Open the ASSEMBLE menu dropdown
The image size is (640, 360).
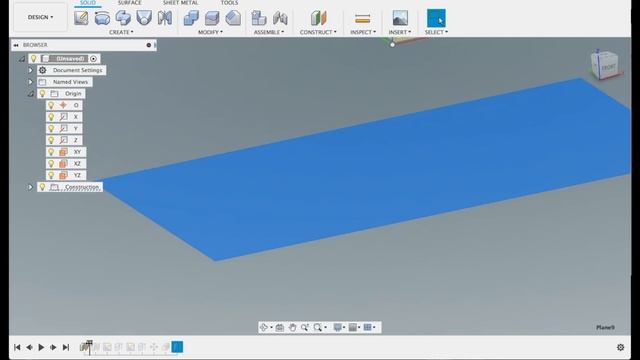(269, 32)
